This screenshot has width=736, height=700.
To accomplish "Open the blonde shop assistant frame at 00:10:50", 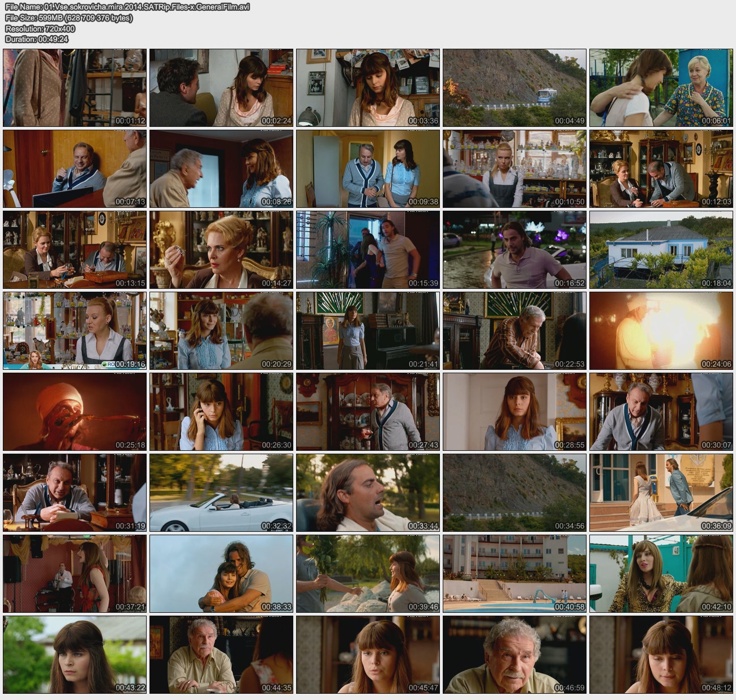I will point(514,169).
